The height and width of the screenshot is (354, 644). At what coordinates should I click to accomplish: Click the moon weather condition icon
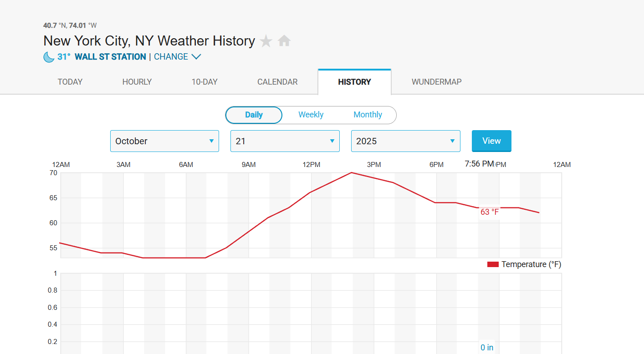click(49, 57)
